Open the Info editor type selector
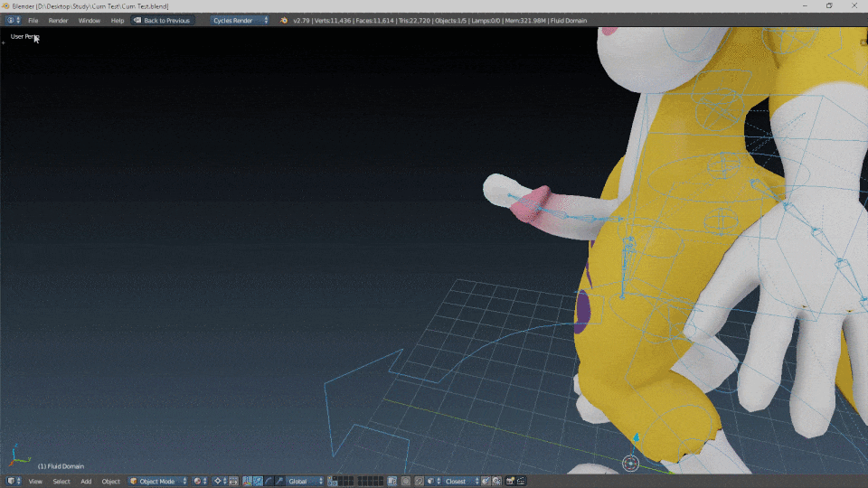 click(14, 21)
